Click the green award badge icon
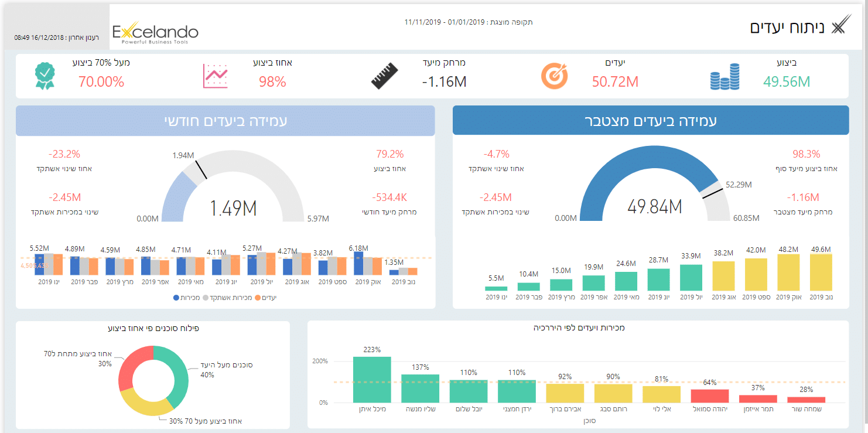Viewport: 868px width, 433px height. coord(45,76)
